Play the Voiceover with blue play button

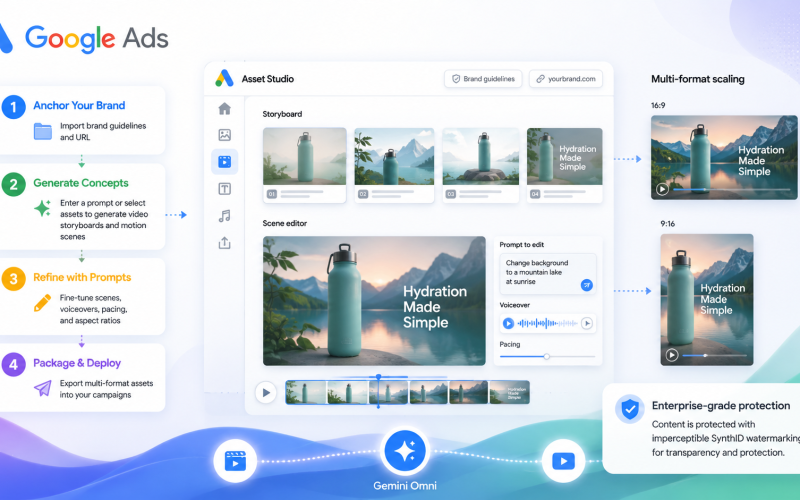[508, 323]
